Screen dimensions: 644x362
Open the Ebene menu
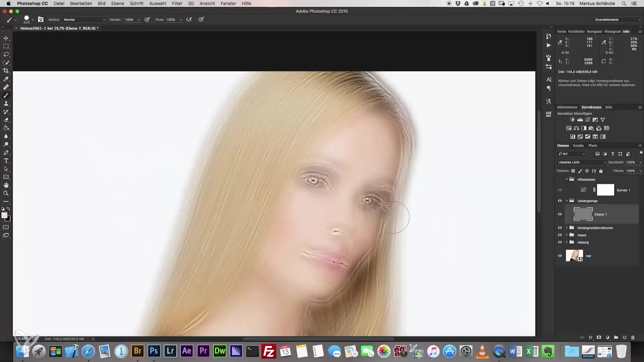click(x=117, y=3)
